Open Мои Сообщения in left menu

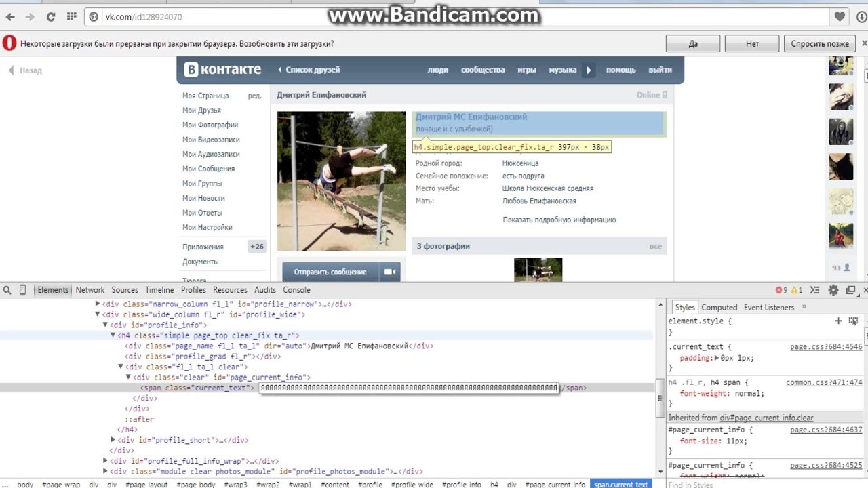coord(208,169)
